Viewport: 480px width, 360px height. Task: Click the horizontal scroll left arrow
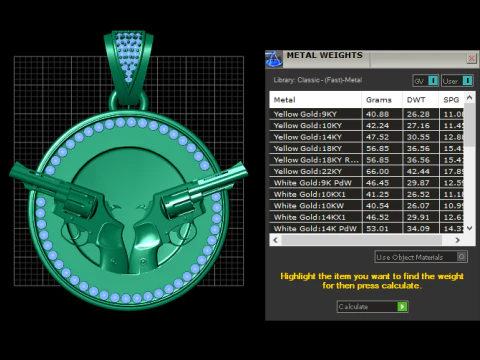pos(275,240)
